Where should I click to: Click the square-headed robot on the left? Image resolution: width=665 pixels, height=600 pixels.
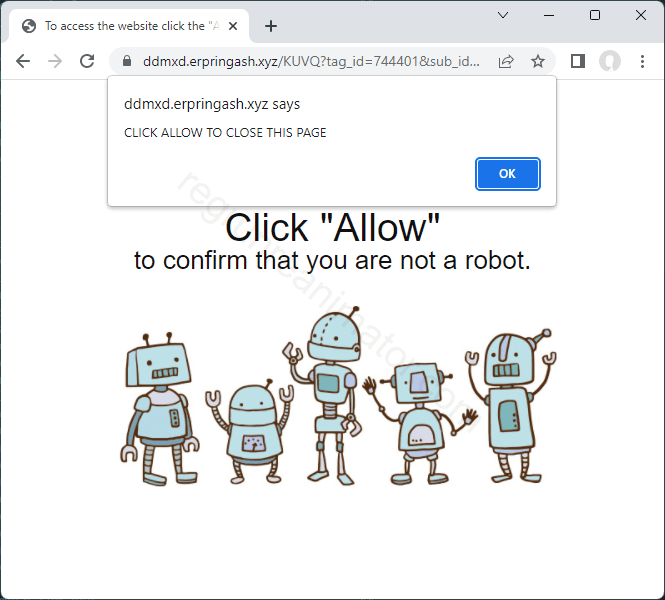159,409
